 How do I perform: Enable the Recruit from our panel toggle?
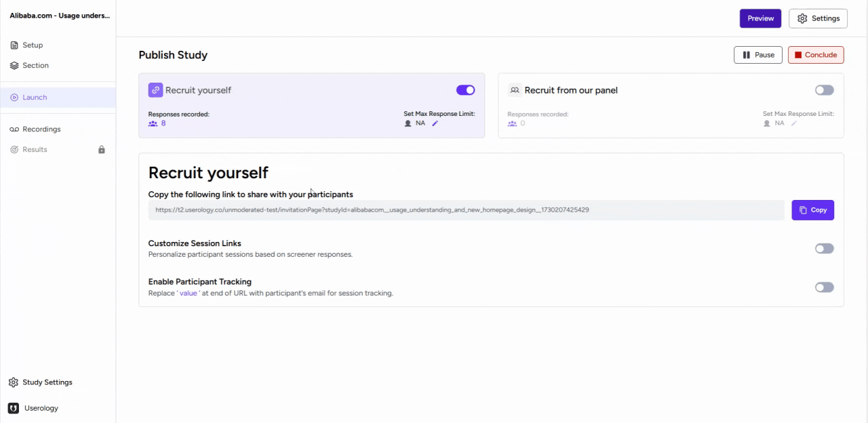[824, 90]
